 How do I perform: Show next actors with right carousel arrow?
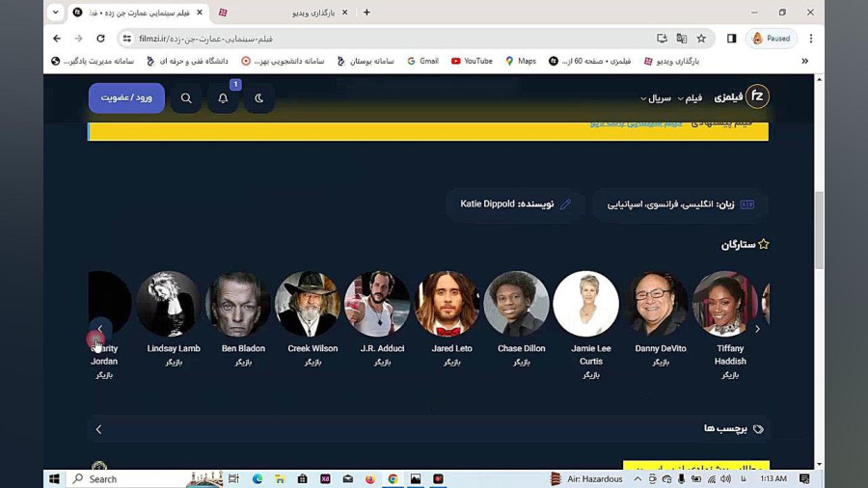tap(757, 329)
